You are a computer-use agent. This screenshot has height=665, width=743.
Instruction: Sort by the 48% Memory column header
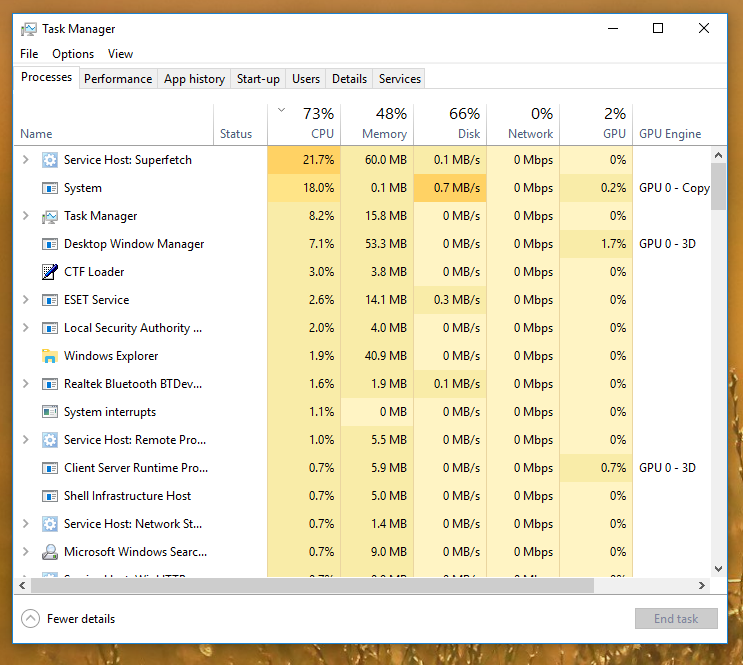pos(377,125)
